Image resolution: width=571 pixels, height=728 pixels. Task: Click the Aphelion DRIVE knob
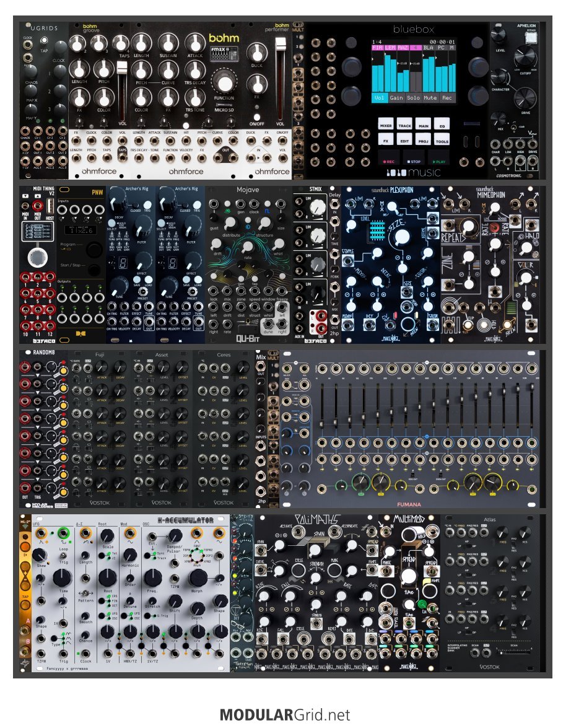(525, 99)
